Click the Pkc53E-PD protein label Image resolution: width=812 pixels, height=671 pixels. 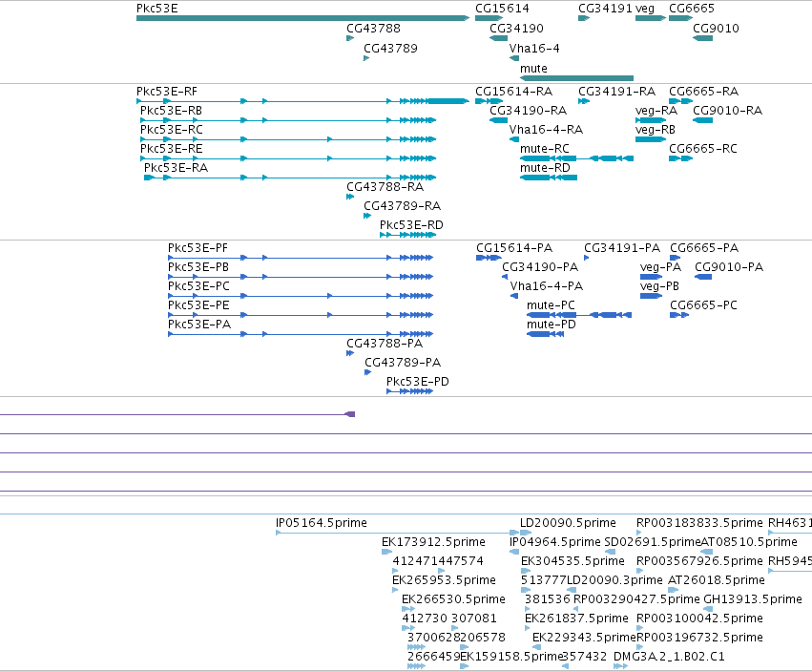pos(417,382)
